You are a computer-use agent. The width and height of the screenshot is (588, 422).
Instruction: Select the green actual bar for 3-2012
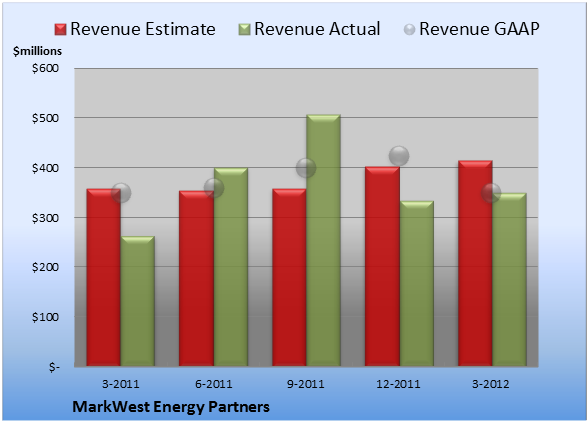click(509, 279)
